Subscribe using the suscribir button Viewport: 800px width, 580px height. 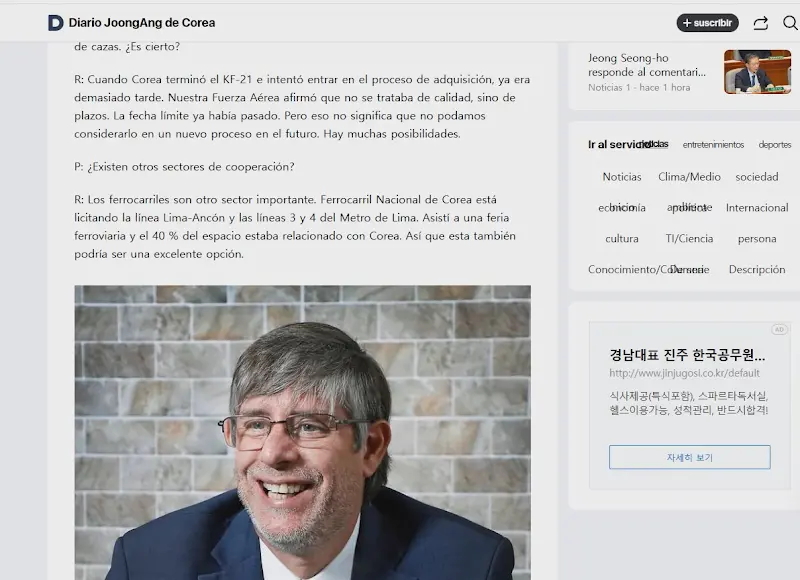[x=707, y=23]
